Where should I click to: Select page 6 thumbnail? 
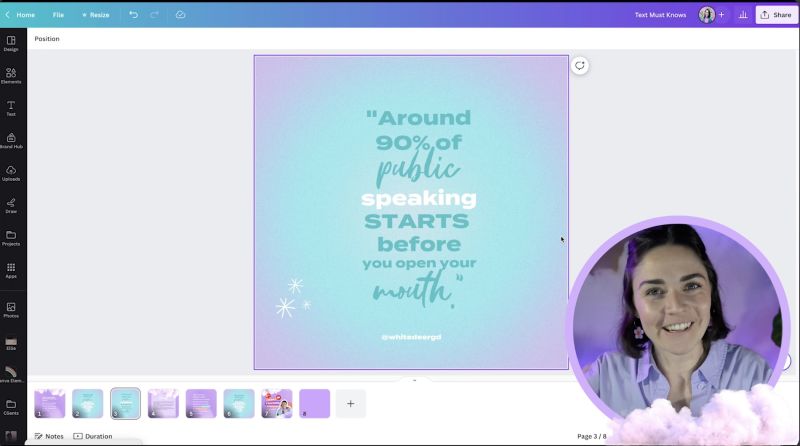239,404
